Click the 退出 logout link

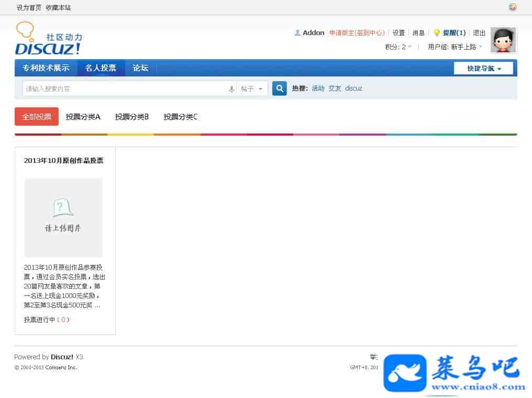(479, 32)
